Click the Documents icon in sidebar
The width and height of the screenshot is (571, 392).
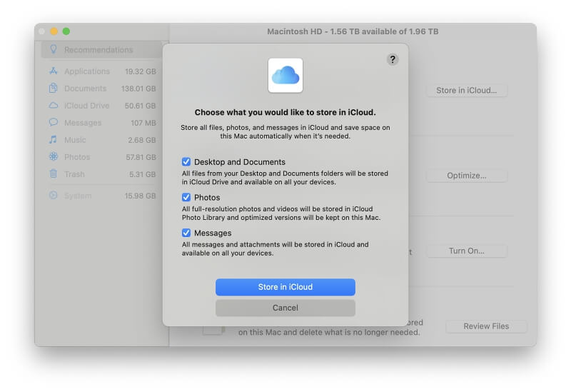pos(53,88)
